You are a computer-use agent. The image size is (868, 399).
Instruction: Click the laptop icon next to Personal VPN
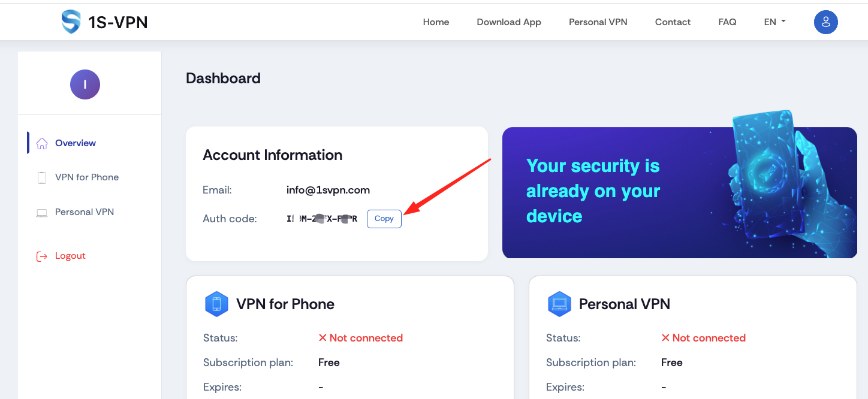pos(41,211)
